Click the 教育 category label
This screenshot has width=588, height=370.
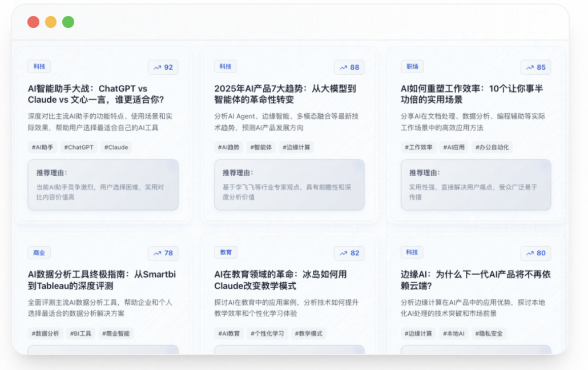tap(225, 252)
